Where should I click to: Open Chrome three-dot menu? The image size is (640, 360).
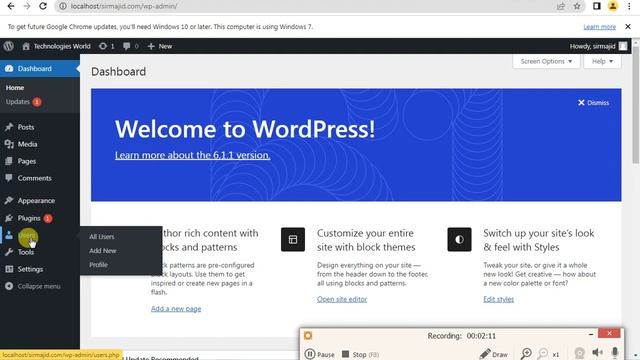tap(629, 6)
